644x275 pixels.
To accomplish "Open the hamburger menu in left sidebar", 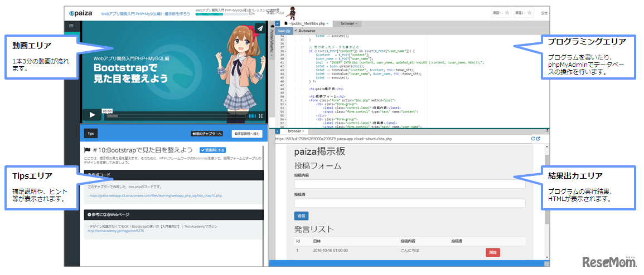I will [71, 26].
